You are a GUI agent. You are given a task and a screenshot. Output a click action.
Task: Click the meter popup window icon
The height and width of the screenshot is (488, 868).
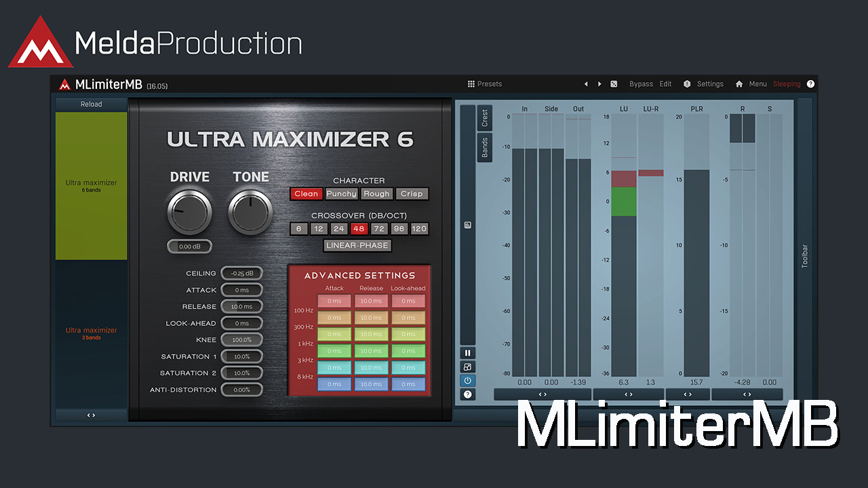coord(468,367)
